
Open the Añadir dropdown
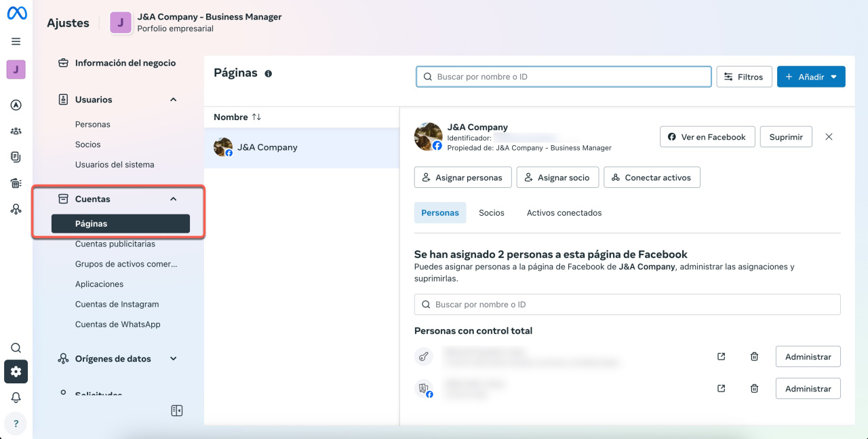point(811,77)
